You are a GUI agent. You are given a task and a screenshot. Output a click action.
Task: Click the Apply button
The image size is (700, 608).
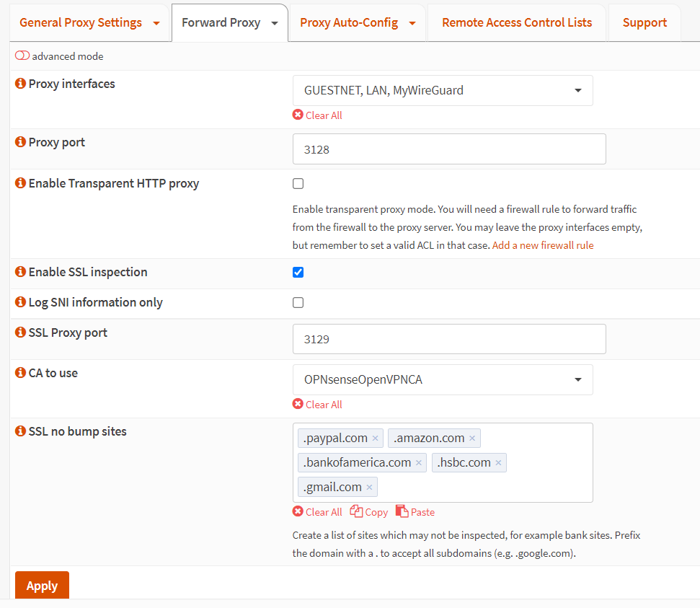pos(42,586)
